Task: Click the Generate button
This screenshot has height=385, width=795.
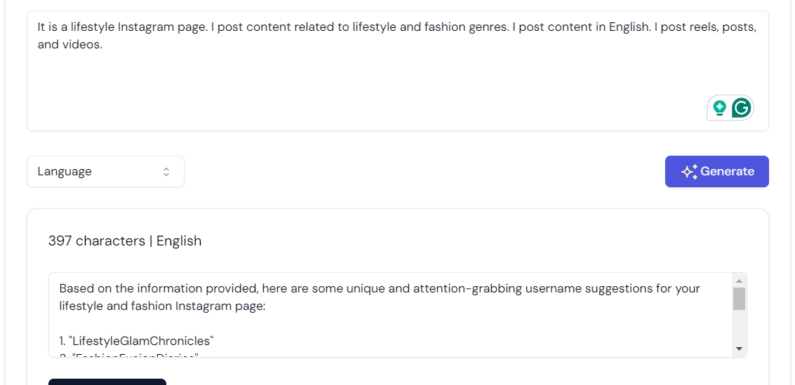Action: (717, 171)
